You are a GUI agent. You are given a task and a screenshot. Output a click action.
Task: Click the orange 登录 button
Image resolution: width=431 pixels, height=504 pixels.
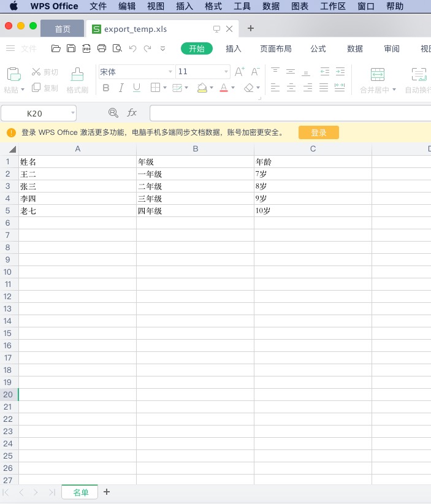pyautogui.click(x=319, y=132)
